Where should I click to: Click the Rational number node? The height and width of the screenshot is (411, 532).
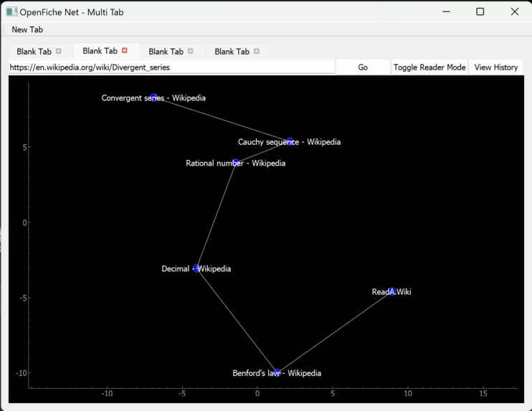coord(236,163)
